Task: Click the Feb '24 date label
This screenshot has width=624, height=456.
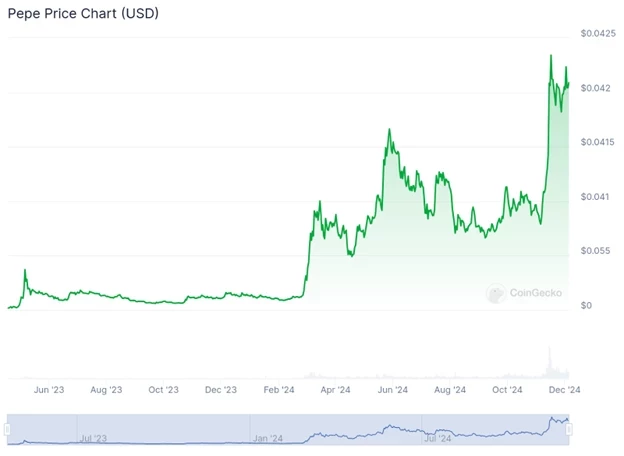Action: [278, 390]
